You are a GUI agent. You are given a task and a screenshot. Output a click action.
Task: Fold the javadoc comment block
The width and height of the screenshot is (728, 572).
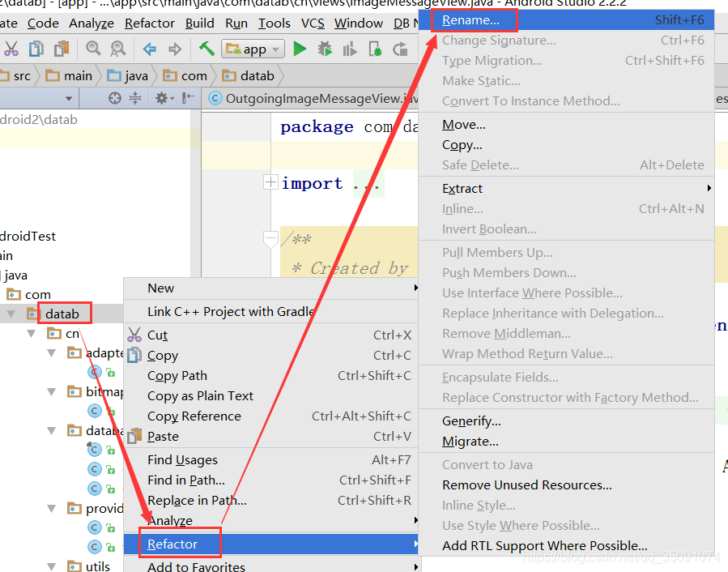tap(270, 239)
